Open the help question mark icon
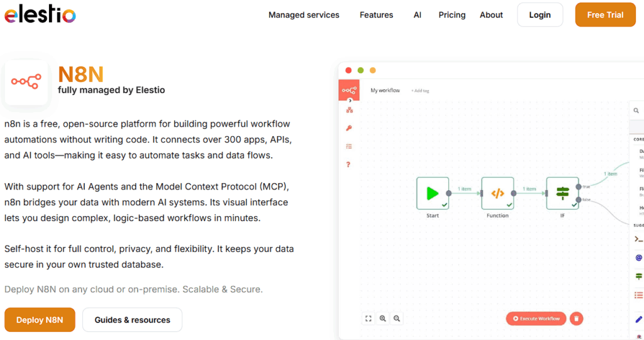The height and width of the screenshot is (340, 644). pyautogui.click(x=348, y=164)
